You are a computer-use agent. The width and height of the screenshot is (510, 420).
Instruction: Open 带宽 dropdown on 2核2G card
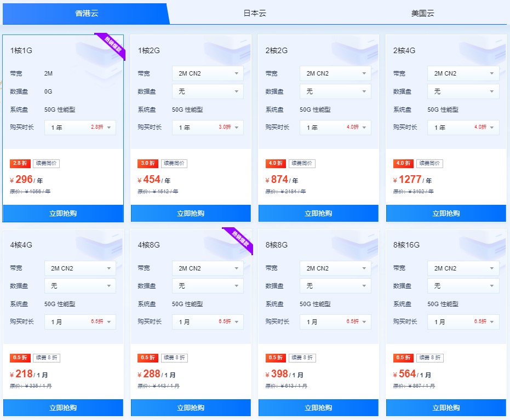coord(335,73)
